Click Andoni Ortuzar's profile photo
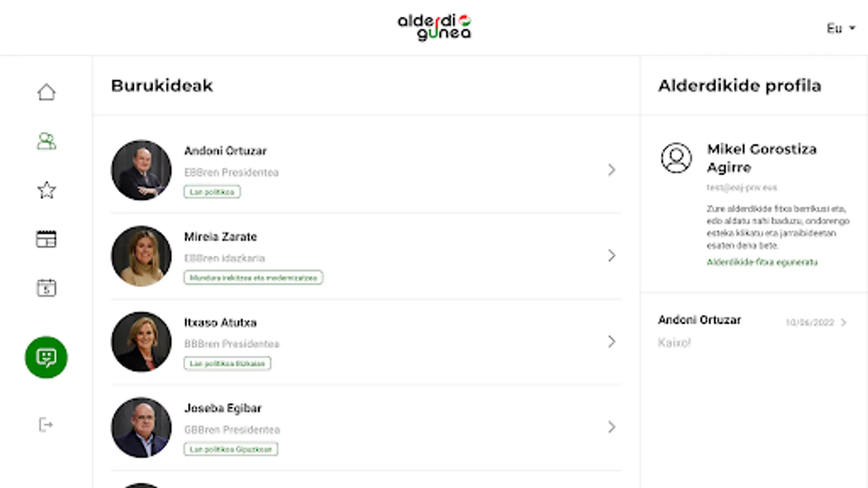This screenshot has height=488, width=868. tap(141, 170)
